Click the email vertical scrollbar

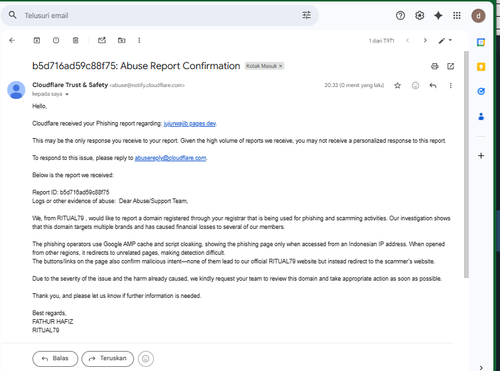[x=466, y=164]
